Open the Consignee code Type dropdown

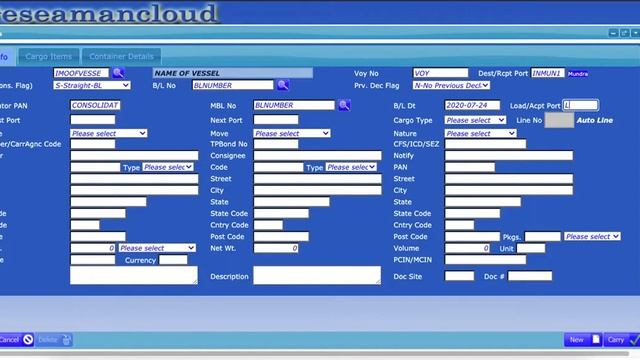[351, 167]
